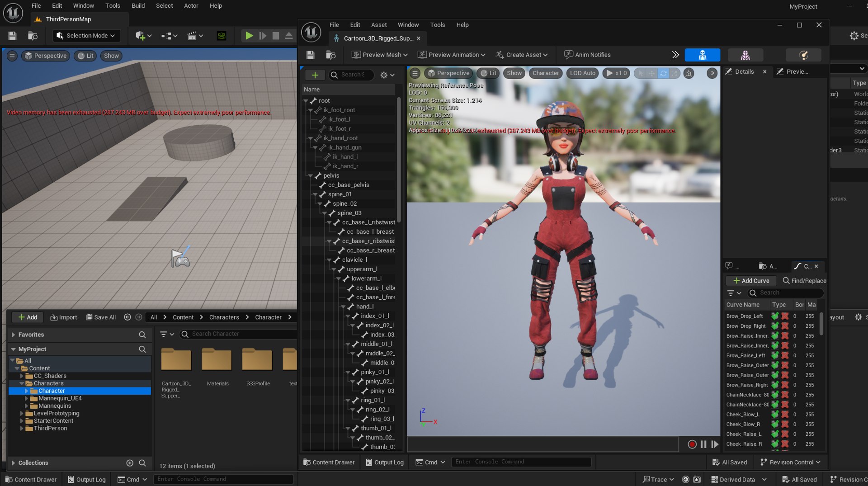Expand the Mannequins folder in Content tree
The width and height of the screenshot is (868, 486).
coord(26,406)
